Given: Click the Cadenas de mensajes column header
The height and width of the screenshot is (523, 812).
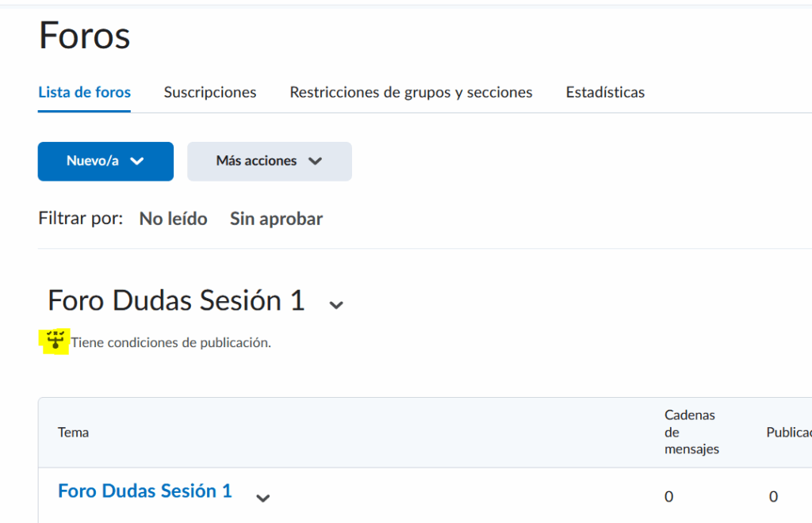Looking at the screenshot, I should coord(691,432).
